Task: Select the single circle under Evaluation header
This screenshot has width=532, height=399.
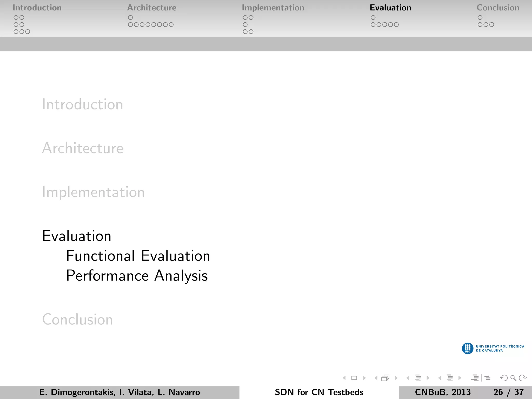Action: tap(373, 18)
